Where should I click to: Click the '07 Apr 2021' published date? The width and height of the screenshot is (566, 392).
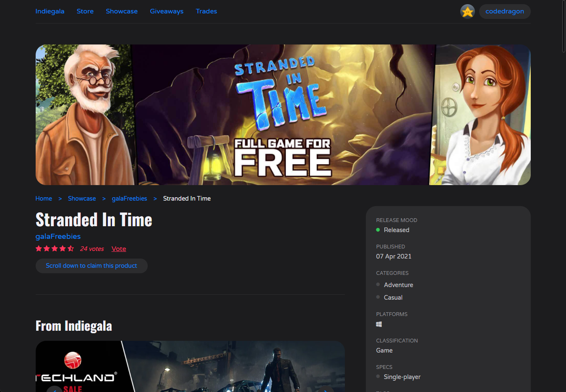tap(394, 256)
